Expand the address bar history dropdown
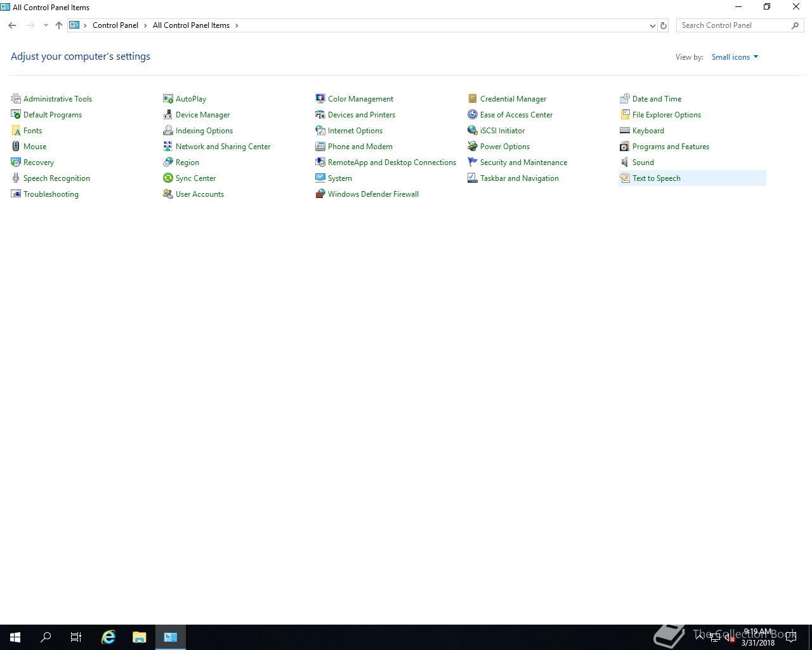The image size is (812, 650). tap(652, 25)
